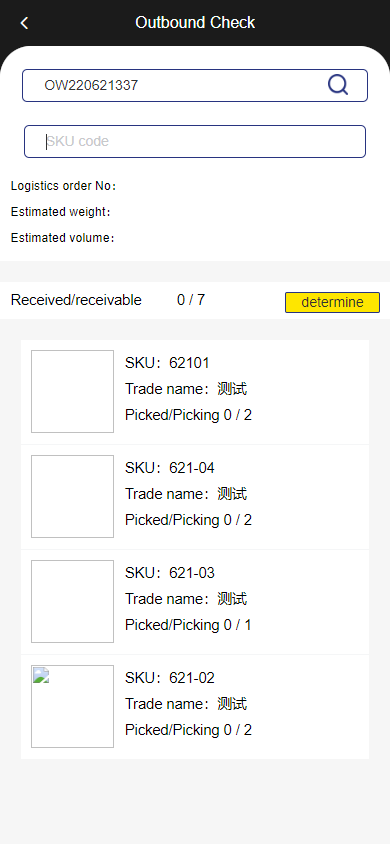The image size is (390, 844).
Task: Click the Estimated weight label
Action: pos(61,212)
